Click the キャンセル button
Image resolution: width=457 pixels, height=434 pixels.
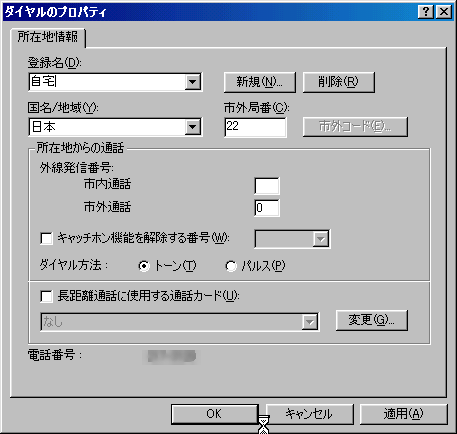coord(309,414)
